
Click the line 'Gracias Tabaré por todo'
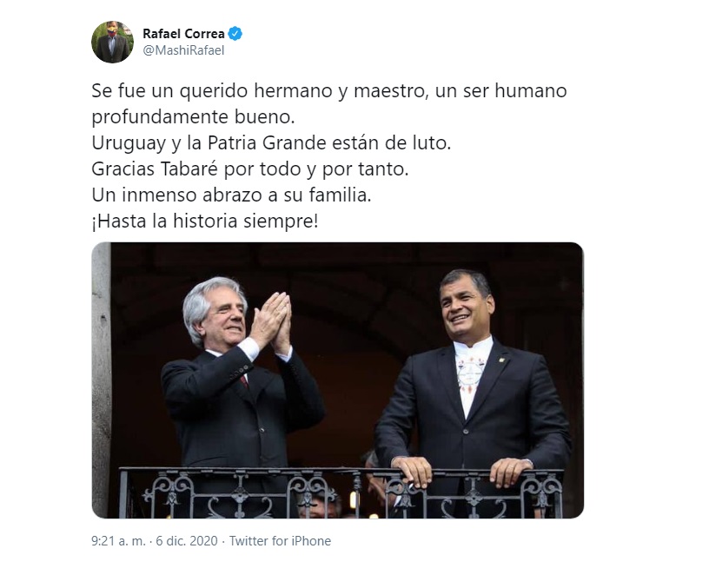click(x=250, y=169)
